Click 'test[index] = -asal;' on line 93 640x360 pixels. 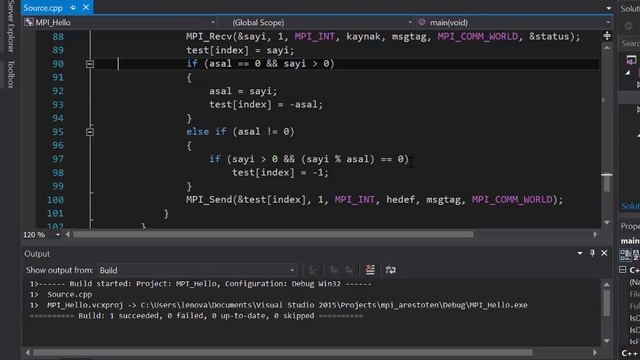coord(266,105)
